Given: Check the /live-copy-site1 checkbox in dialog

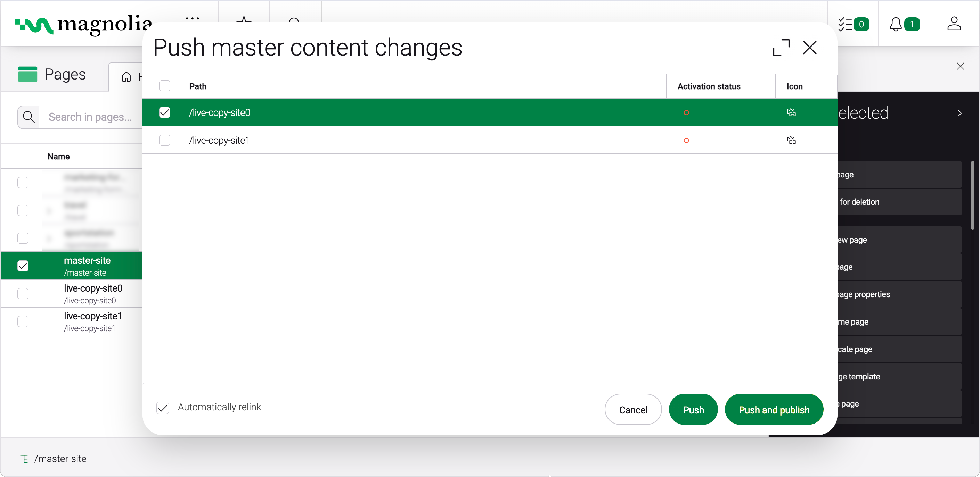Looking at the screenshot, I should [165, 140].
